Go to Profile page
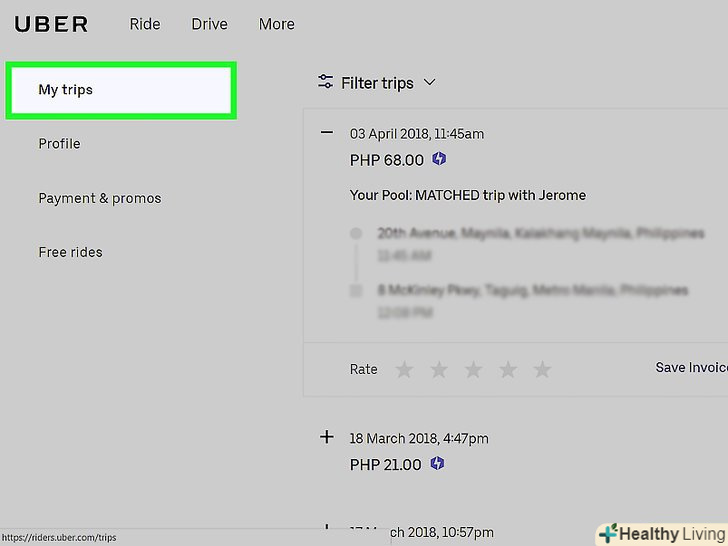This screenshot has width=728, height=546. (59, 144)
